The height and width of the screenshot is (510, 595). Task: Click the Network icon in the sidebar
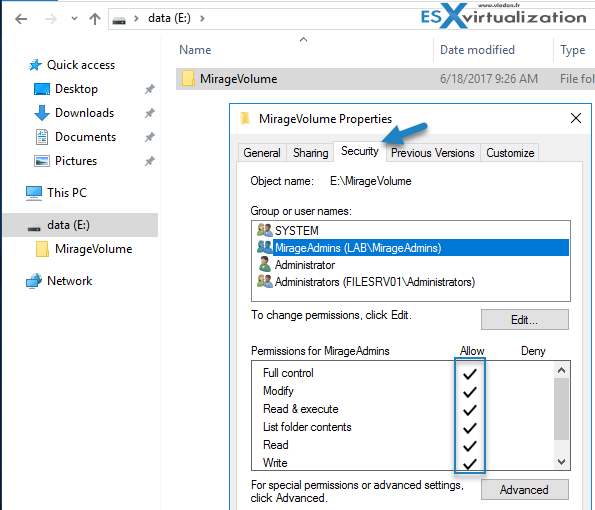click(x=34, y=281)
